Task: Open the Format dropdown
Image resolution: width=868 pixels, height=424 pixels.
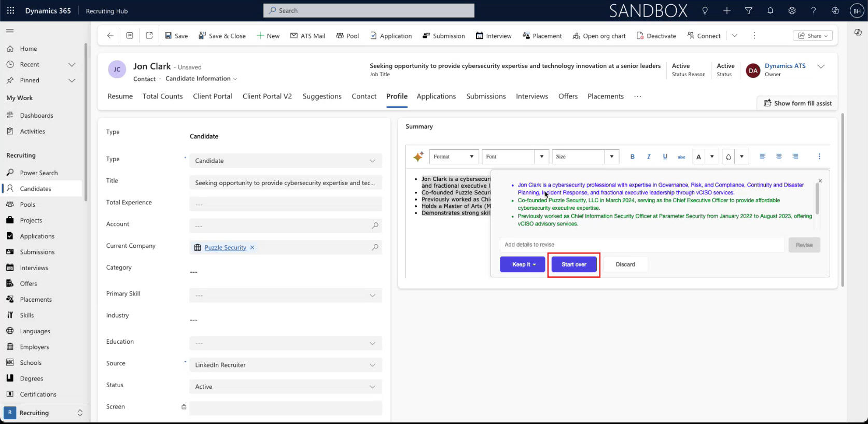Action: click(x=454, y=157)
